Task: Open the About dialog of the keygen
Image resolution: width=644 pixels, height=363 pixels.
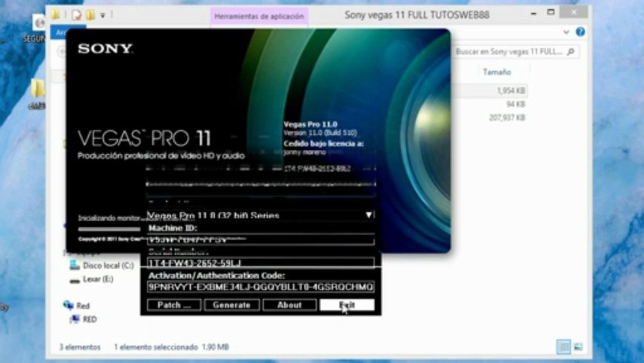Action: tap(290, 305)
